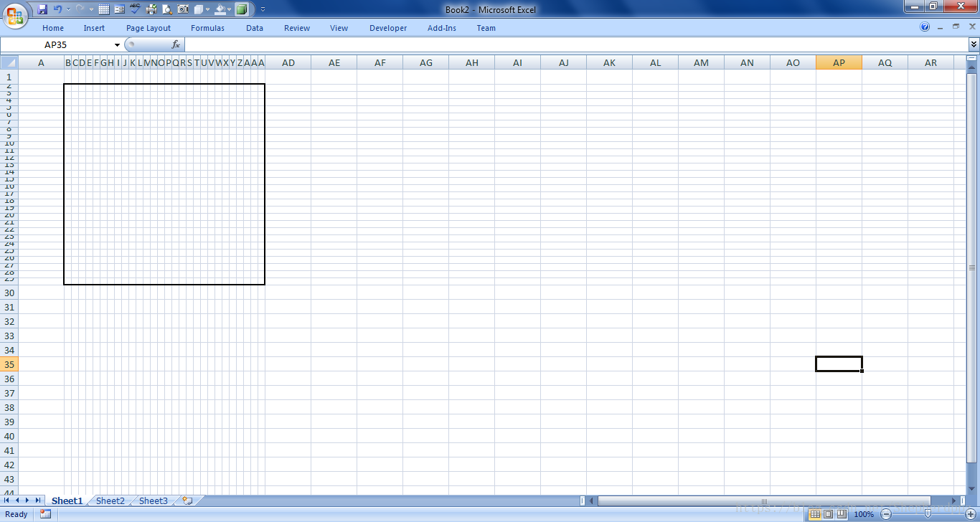Viewport: 980px width, 522px height.
Task: Go to the first sheet tab arrow
Action: (x=8, y=500)
